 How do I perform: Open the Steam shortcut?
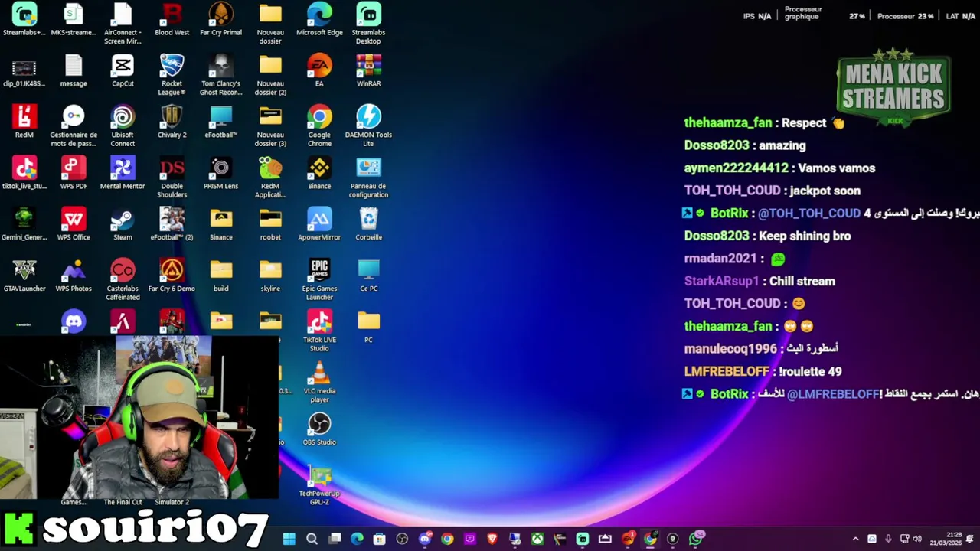coord(122,225)
